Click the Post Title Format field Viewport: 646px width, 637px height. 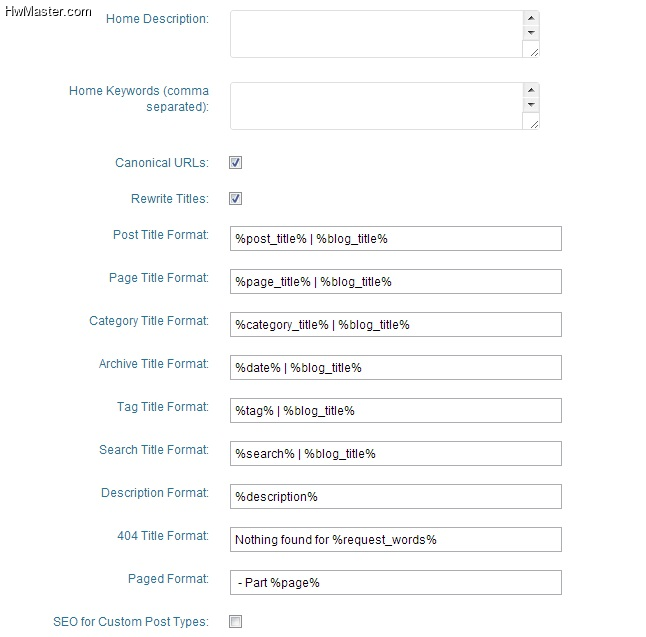396,239
